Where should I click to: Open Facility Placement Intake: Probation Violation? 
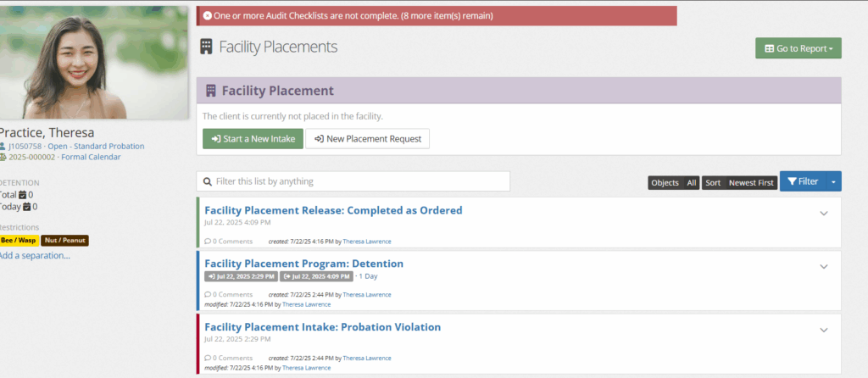(323, 327)
